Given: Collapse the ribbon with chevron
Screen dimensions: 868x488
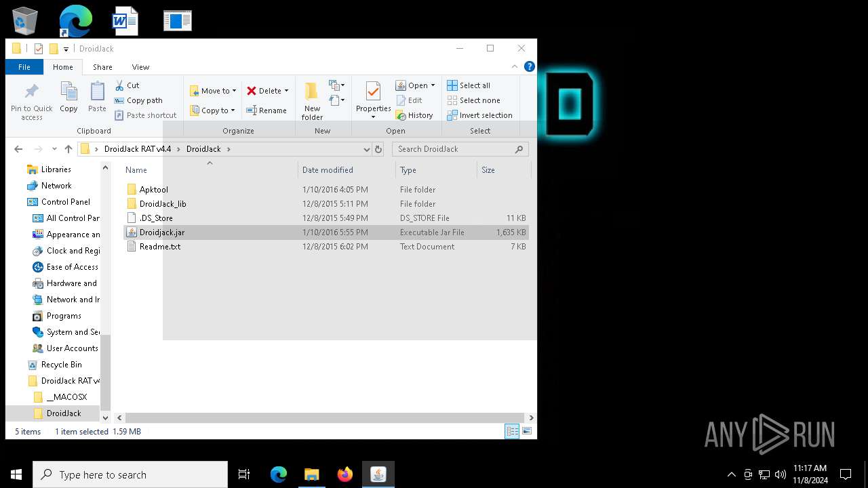Looking at the screenshot, I should pos(515,66).
